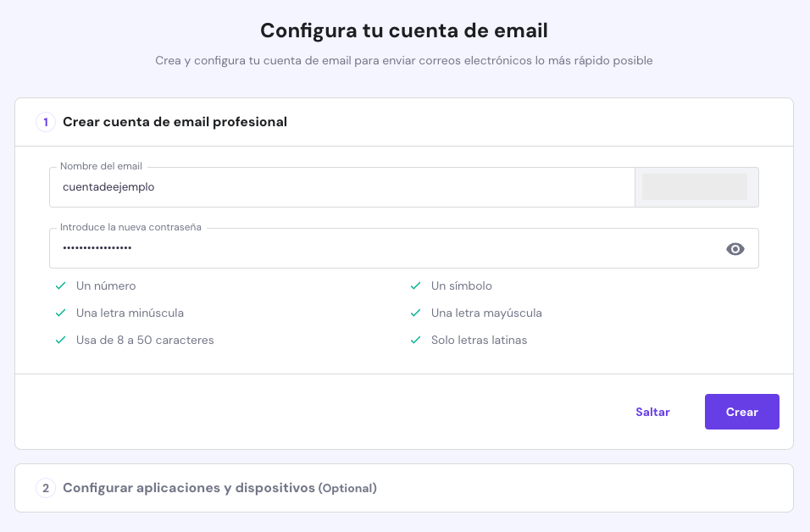Click the checkmark beside 'Usa de 8 a 50 caracteres'
This screenshot has width=810, height=532.
tap(60, 340)
